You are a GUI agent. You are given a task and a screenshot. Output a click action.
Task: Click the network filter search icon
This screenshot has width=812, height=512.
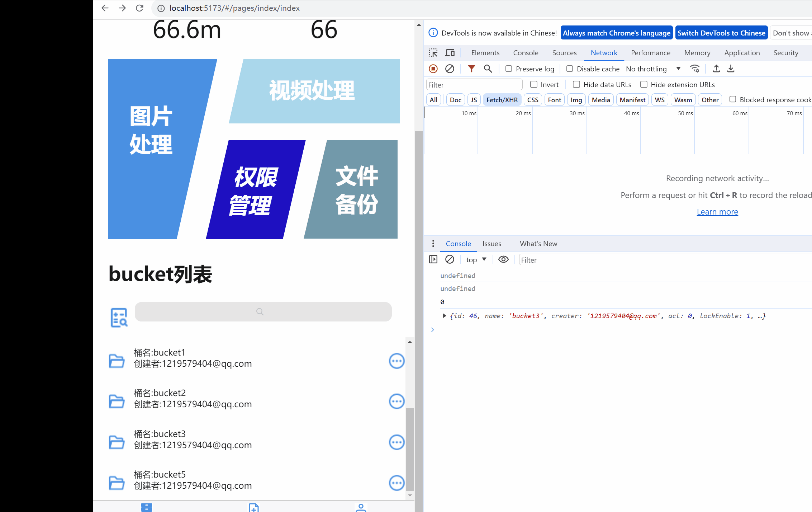point(488,69)
